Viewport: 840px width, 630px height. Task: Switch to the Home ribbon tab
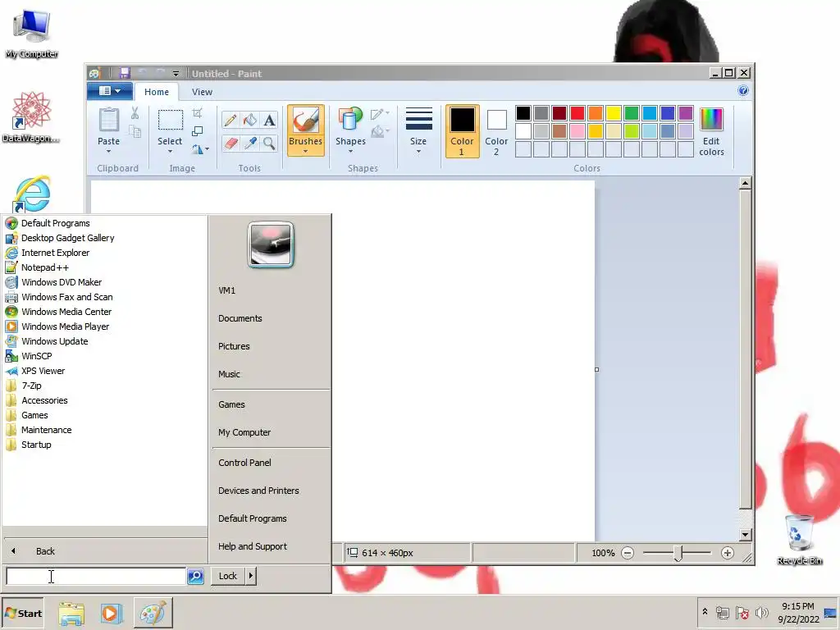tap(157, 92)
